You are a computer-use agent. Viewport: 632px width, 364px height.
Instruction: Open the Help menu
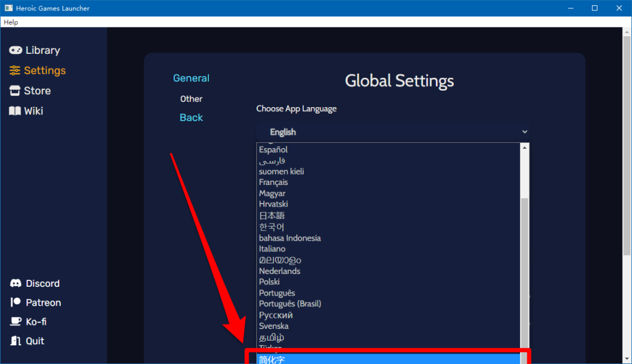point(11,22)
